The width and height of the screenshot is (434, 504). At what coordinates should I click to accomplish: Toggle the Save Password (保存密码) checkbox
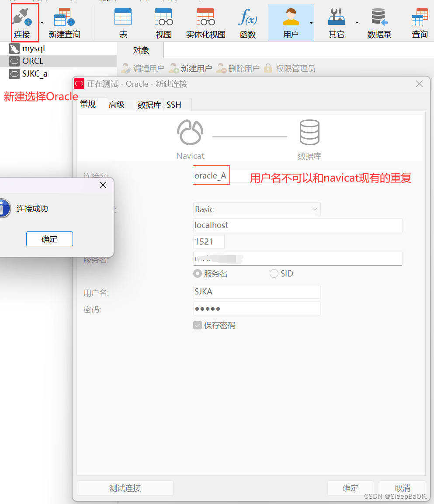(x=198, y=325)
